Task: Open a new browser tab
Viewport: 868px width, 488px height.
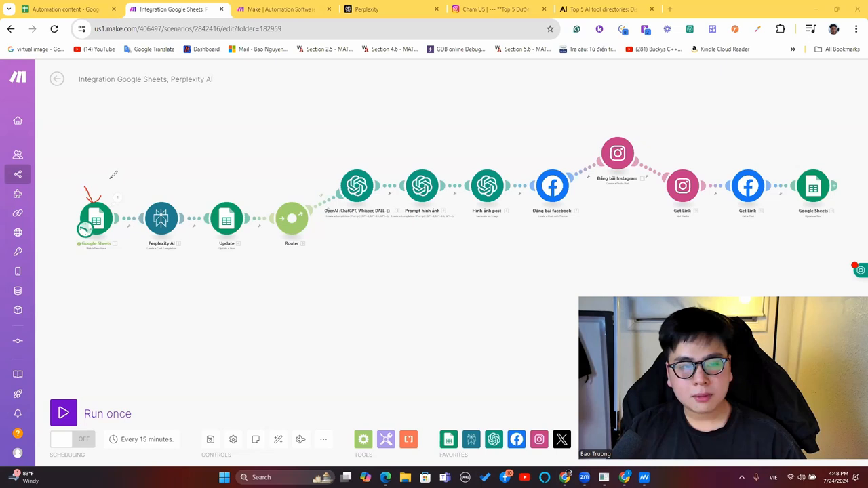Action: (669, 9)
